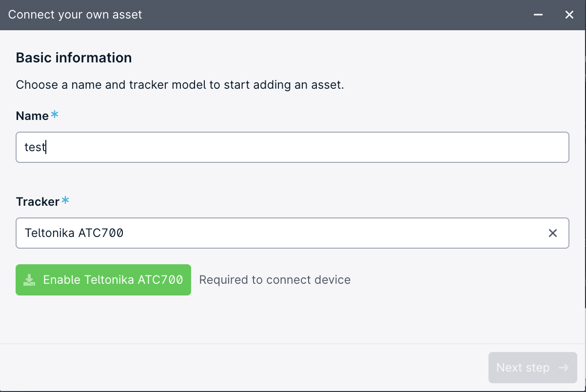Image resolution: width=586 pixels, height=392 pixels.
Task: Click the 'Connect your own asset' title text
Action: click(x=75, y=15)
